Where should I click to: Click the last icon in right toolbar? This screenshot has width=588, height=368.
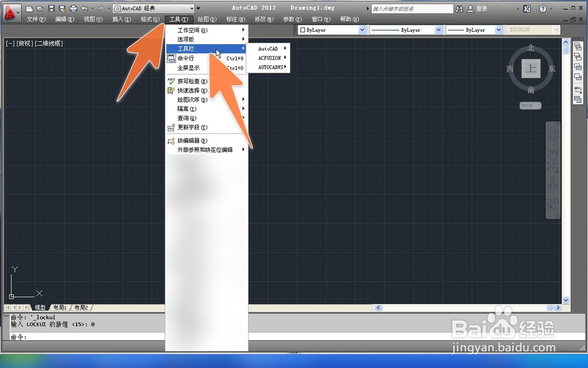tap(578, 100)
